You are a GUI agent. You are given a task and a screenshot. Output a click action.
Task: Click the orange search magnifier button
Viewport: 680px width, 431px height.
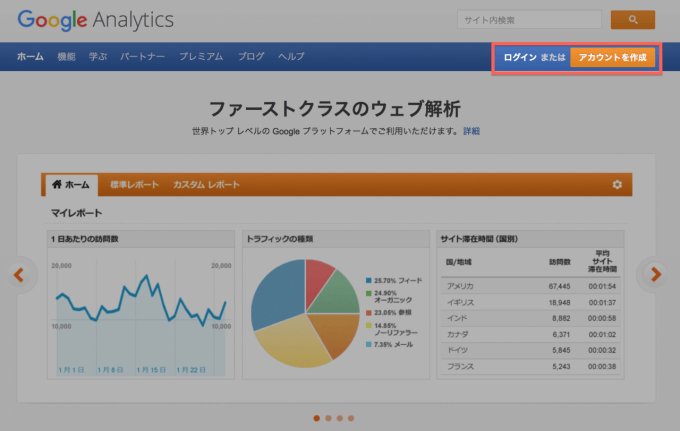(633, 20)
